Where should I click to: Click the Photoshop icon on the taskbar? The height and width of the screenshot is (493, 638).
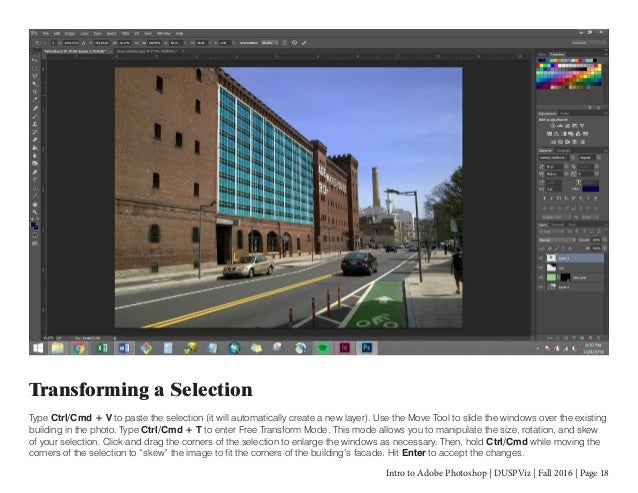(367, 347)
